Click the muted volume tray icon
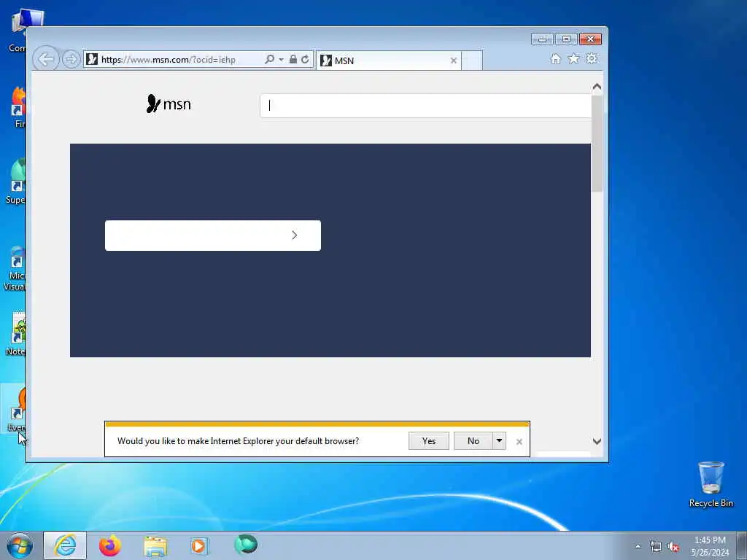Image resolution: width=747 pixels, height=560 pixels. (673, 547)
